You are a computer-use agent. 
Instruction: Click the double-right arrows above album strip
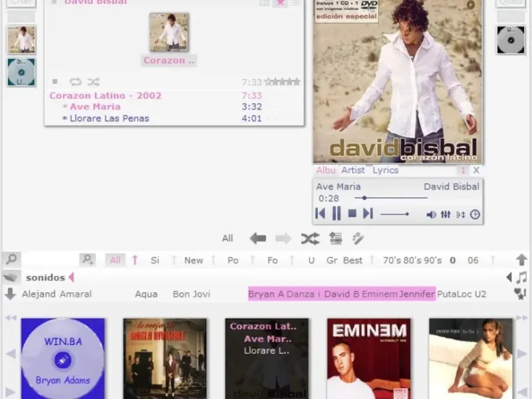point(522,318)
